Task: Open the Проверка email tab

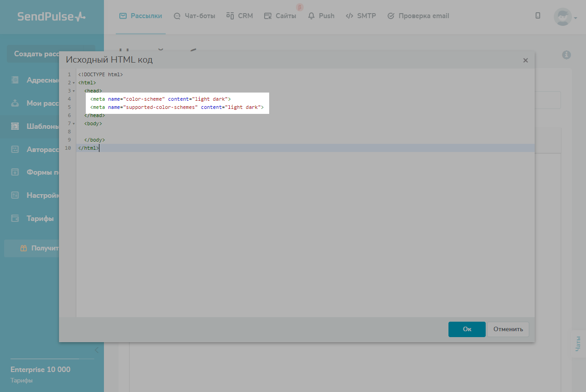Action: tap(418, 16)
